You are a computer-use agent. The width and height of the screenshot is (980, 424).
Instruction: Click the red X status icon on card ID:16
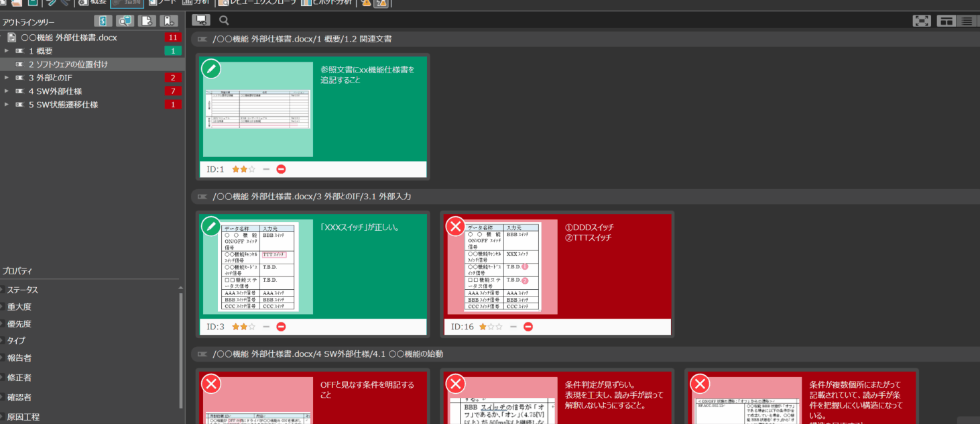coord(455,226)
